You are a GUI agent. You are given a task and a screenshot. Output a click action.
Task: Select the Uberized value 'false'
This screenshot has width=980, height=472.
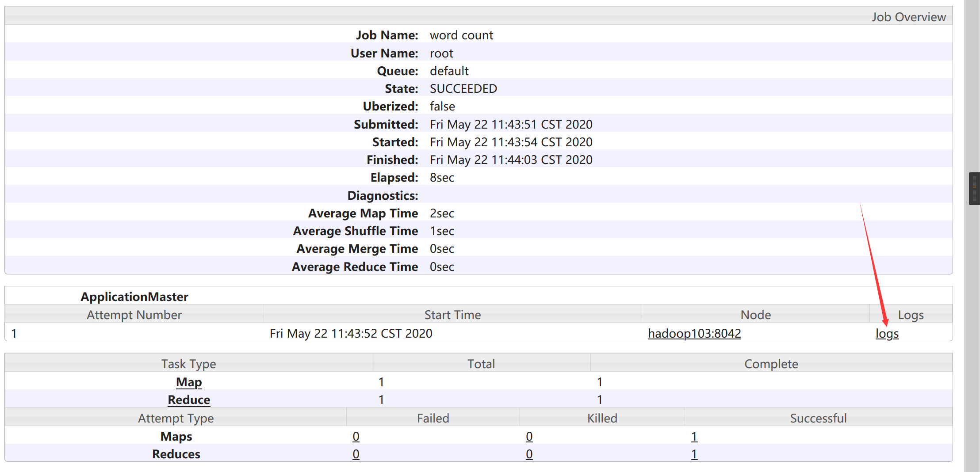(442, 106)
